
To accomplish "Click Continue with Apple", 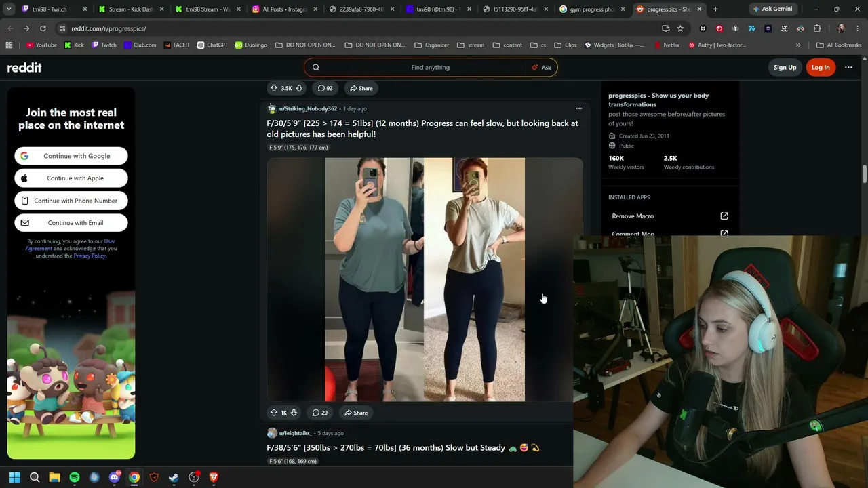I will 71,178.
